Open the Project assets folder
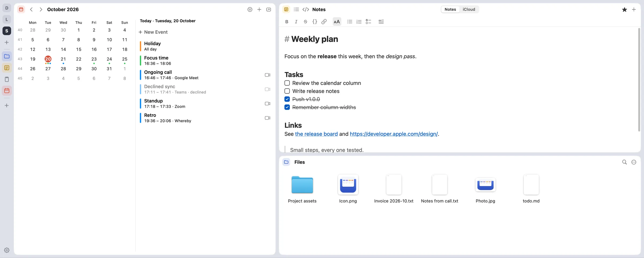 pyautogui.click(x=302, y=189)
